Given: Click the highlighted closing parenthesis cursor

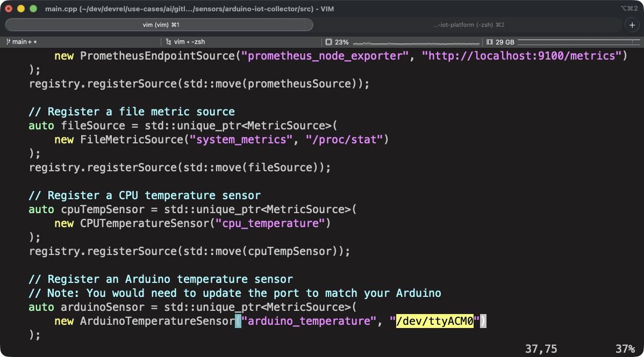Looking at the screenshot, I should point(483,321).
